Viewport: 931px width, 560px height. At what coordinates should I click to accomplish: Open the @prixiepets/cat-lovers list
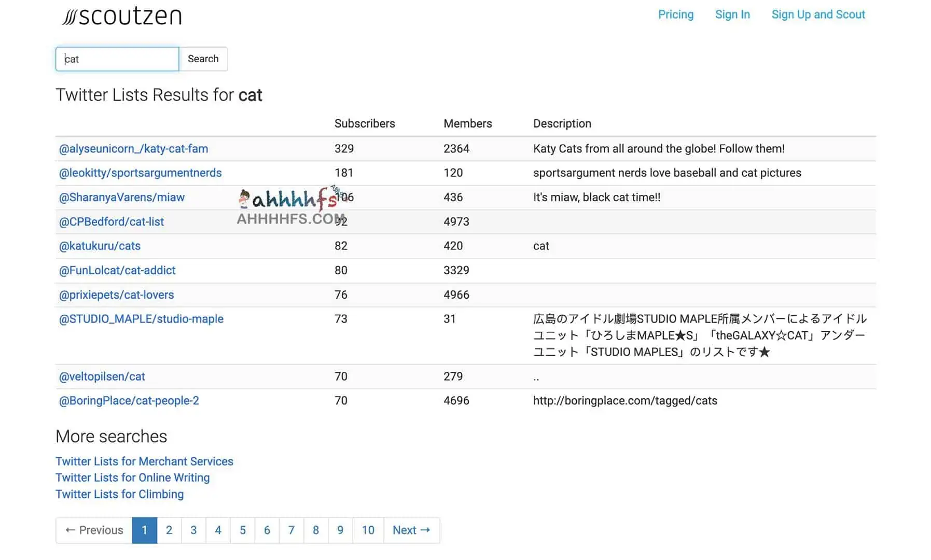116,295
